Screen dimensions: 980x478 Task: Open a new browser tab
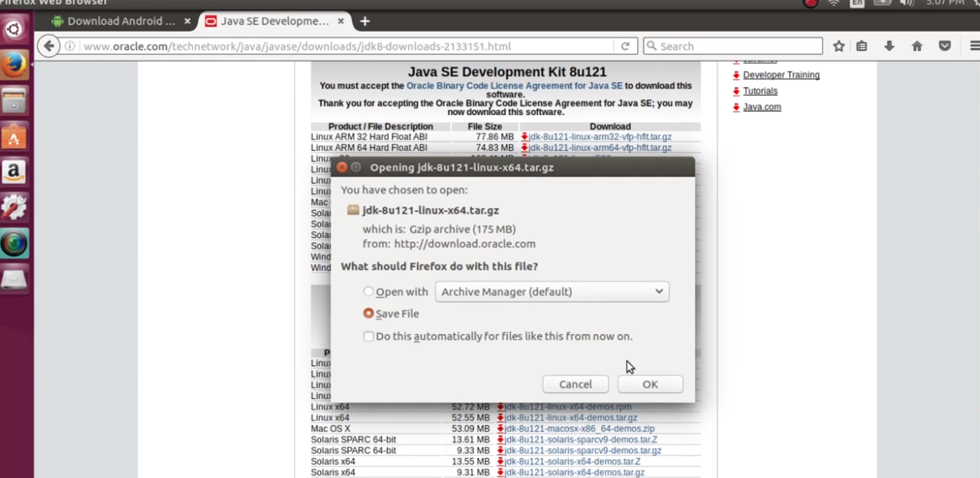coord(365,22)
